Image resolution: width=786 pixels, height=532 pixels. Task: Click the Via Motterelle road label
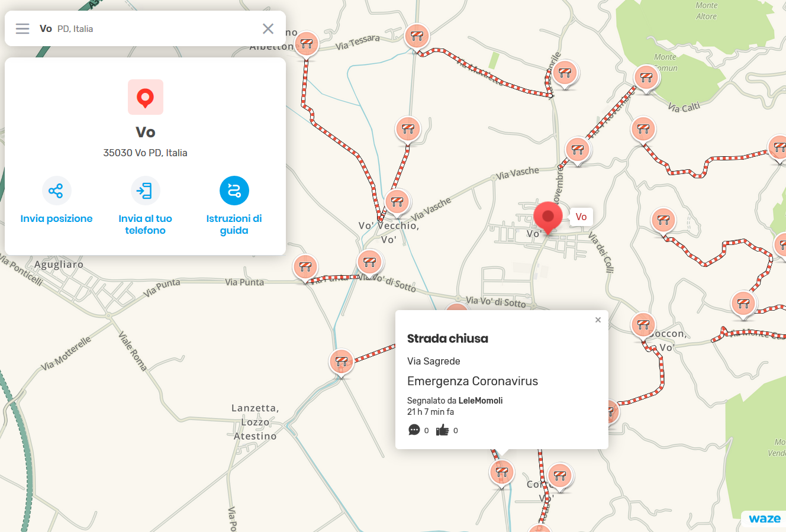click(x=66, y=353)
